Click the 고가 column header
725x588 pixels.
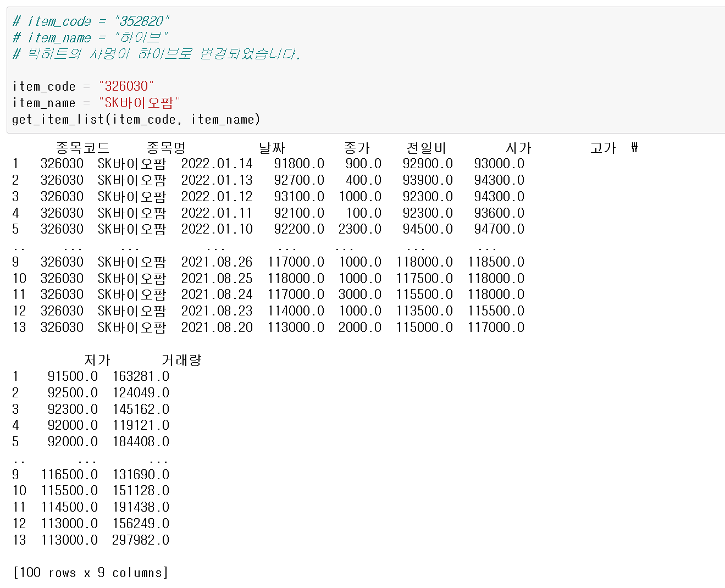(x=603, y=148)
